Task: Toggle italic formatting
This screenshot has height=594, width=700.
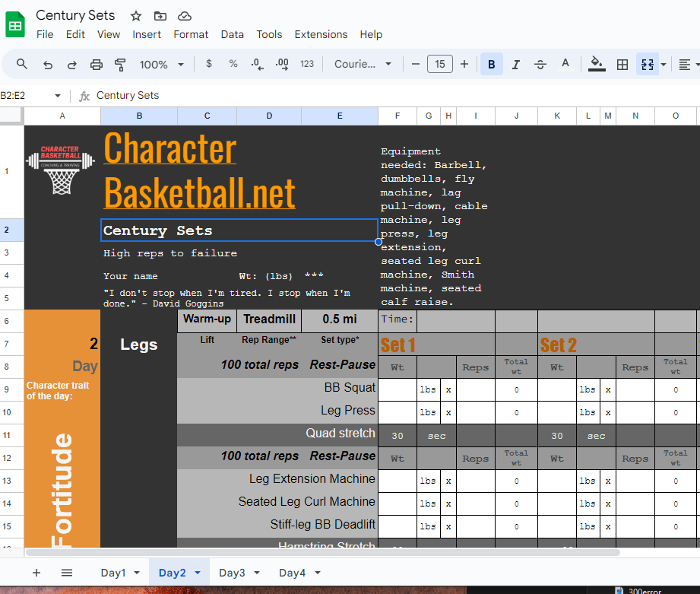Action: tap(515, 65)
